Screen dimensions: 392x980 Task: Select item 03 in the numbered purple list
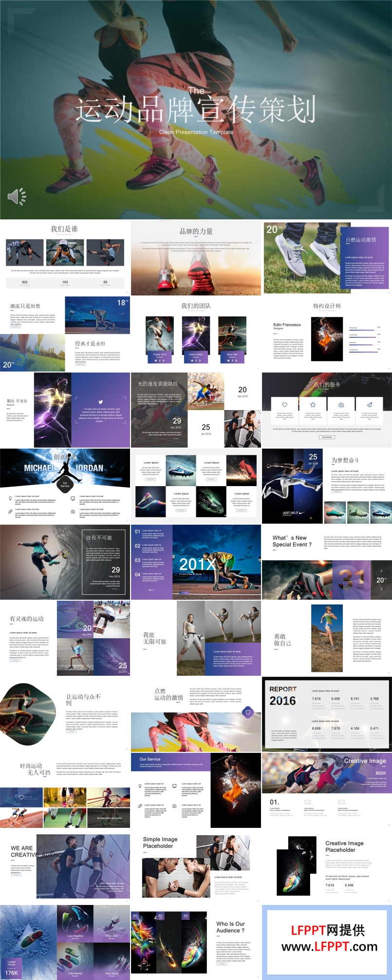coord(138,560)
